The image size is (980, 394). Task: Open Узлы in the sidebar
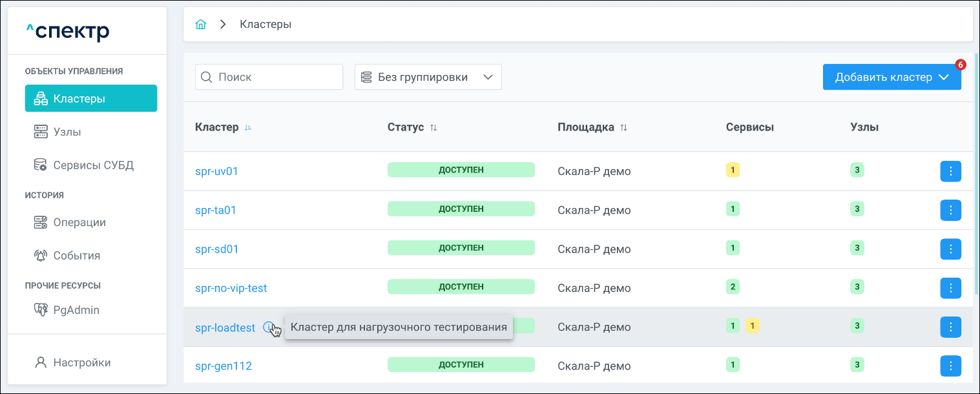coord(67,132)
